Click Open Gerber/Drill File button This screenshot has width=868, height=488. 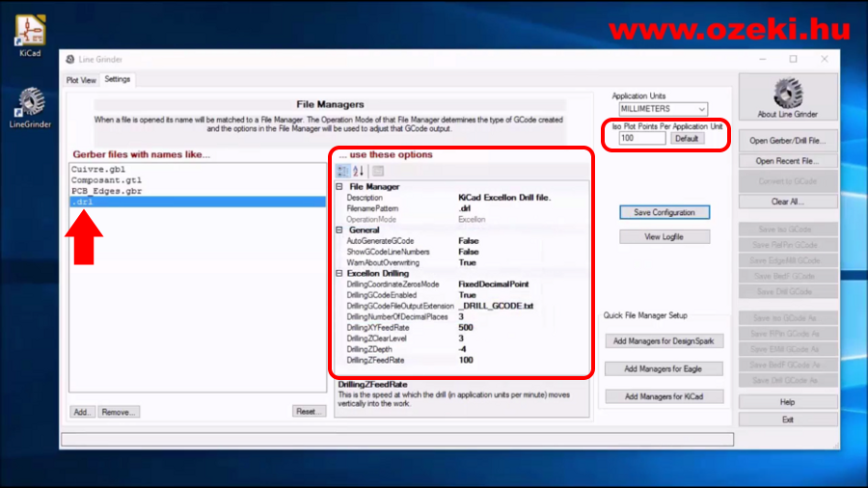(x=784, y=141)
